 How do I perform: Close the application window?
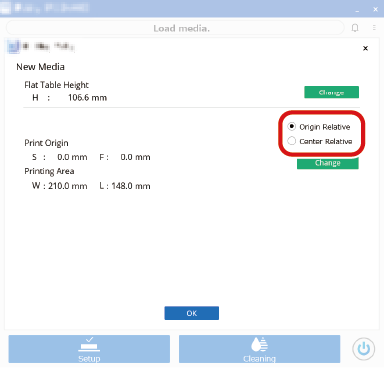375,9
